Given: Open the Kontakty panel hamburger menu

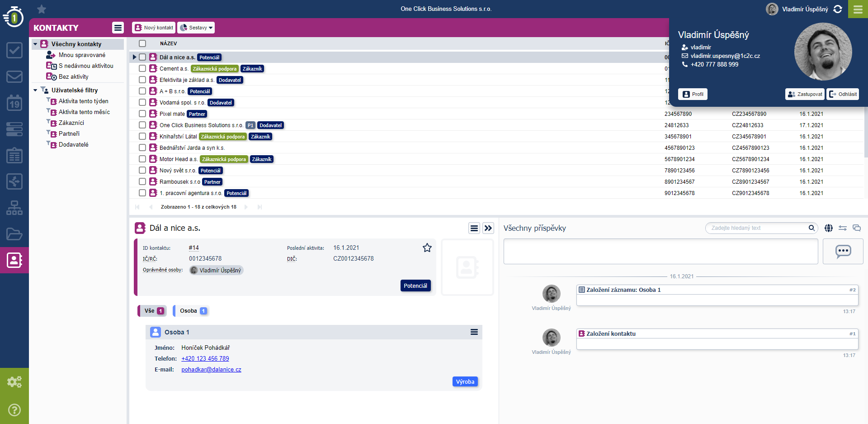Looking at the screenshot, I should tap(118, 28).
